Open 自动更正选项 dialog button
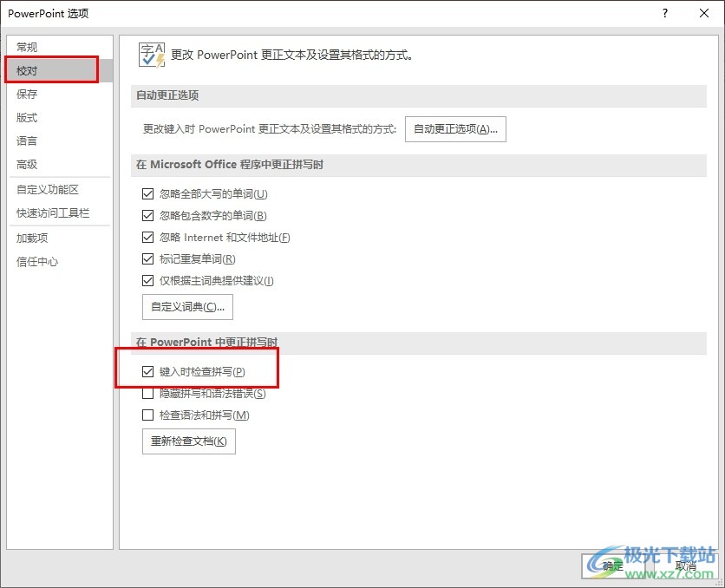 [x=455, y=129]
